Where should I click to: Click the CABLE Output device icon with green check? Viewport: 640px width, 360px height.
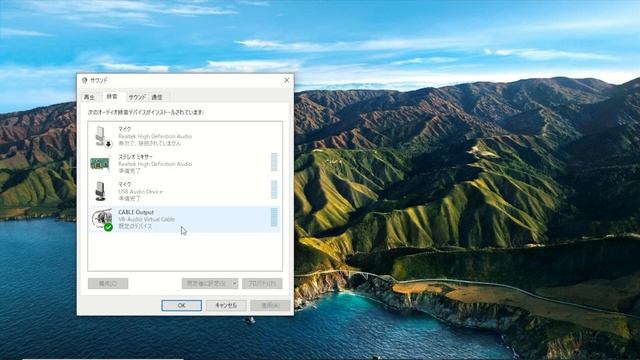(102, 220)
